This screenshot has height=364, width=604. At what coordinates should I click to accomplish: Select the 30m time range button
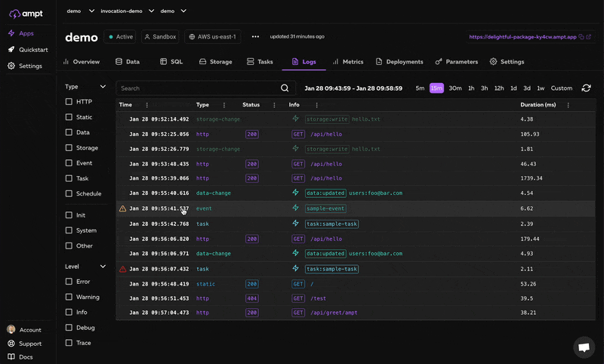coord(455,88)
